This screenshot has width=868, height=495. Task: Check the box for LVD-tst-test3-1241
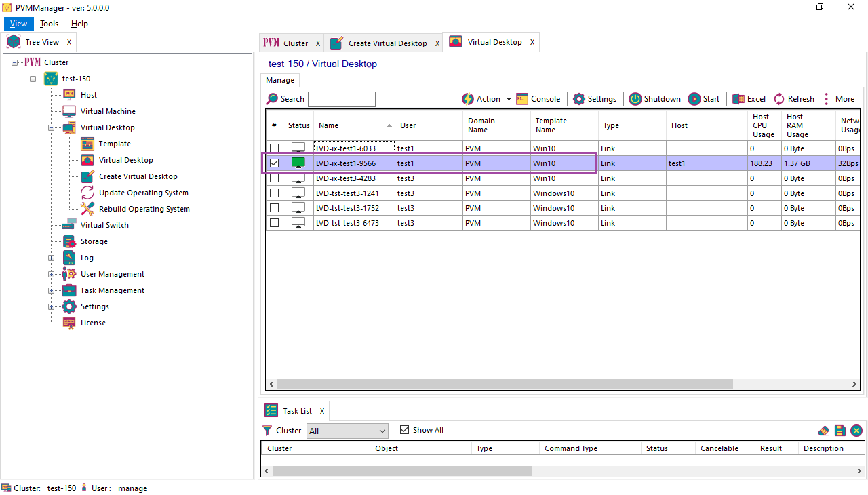click(275, 193)
